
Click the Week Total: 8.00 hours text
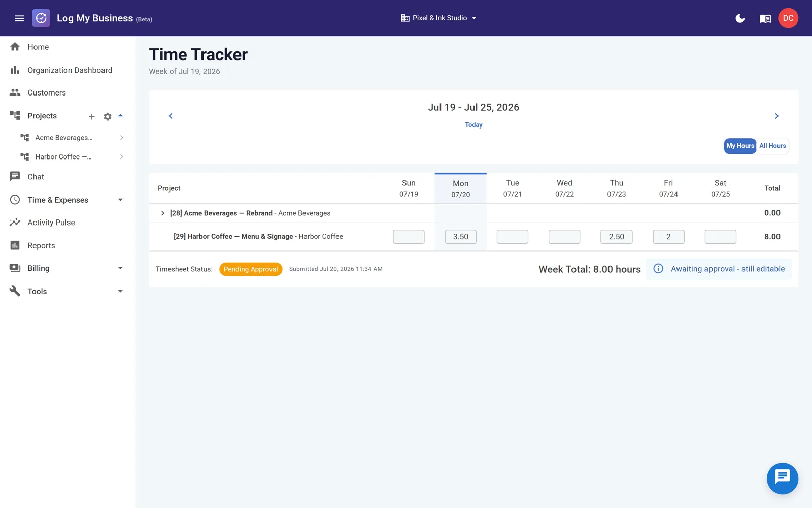point(590,269)
